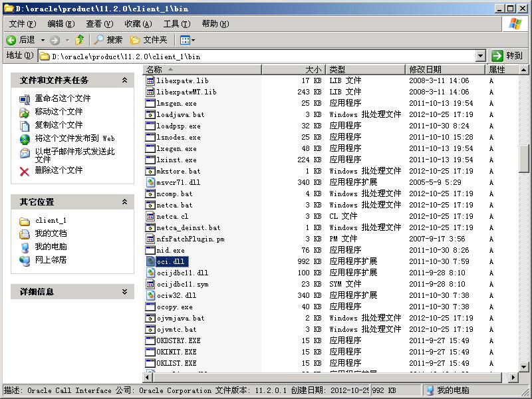Click the address bar path field
The width and height of the screenshot is (532, 399).
pos(257,57)
